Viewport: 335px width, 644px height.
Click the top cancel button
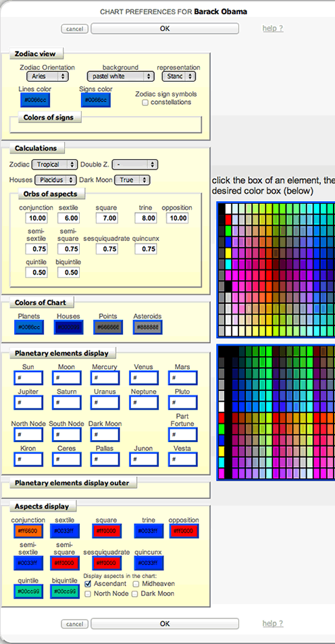[74, 29]
